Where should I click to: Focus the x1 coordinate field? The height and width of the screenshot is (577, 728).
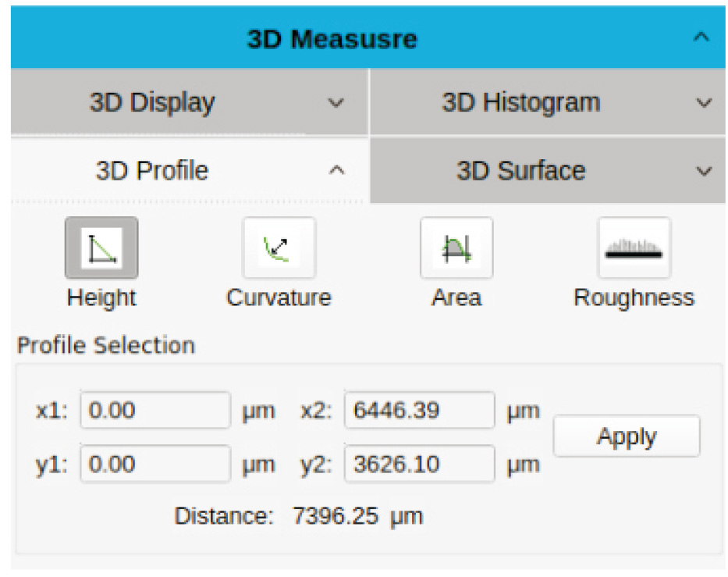[155, 410]
